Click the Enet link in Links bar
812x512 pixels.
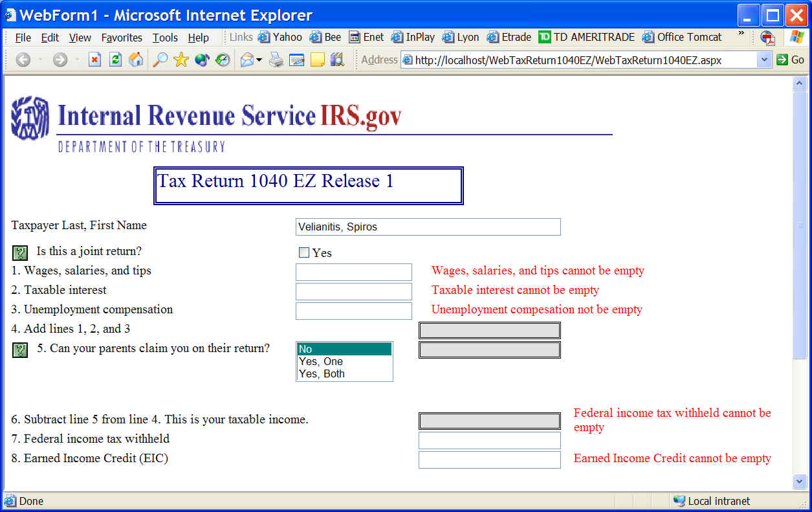coord(366,37)
